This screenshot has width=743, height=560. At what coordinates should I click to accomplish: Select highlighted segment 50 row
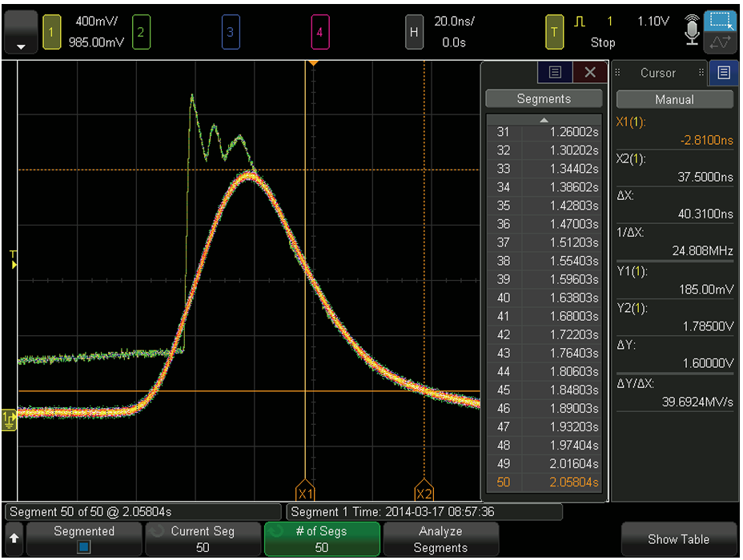(544, 482)
